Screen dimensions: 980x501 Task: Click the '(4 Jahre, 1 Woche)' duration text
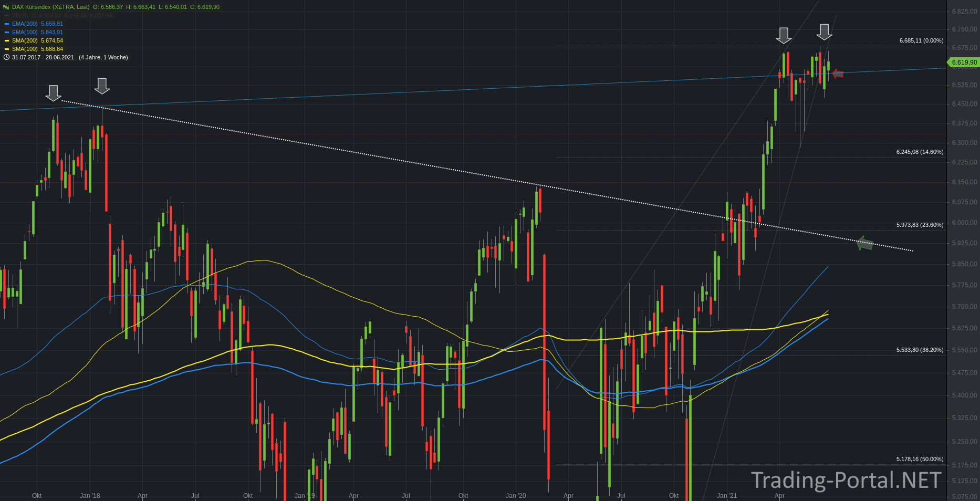click(103, 57)
